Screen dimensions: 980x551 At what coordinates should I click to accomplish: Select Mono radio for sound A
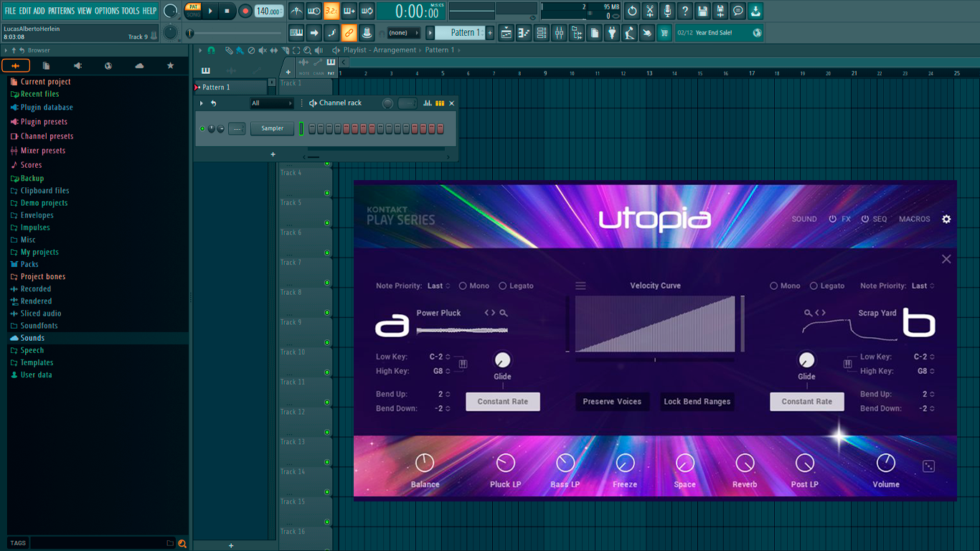(x=463, y=286)
